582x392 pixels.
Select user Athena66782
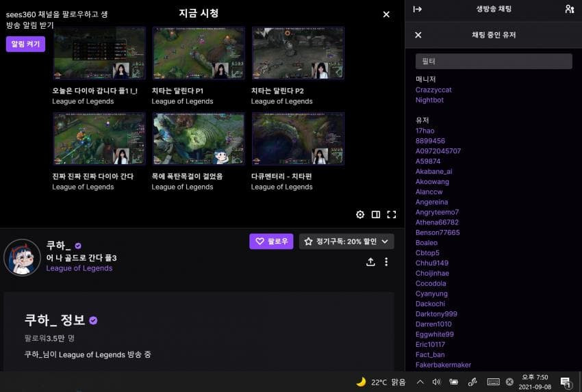click(437, 222)
